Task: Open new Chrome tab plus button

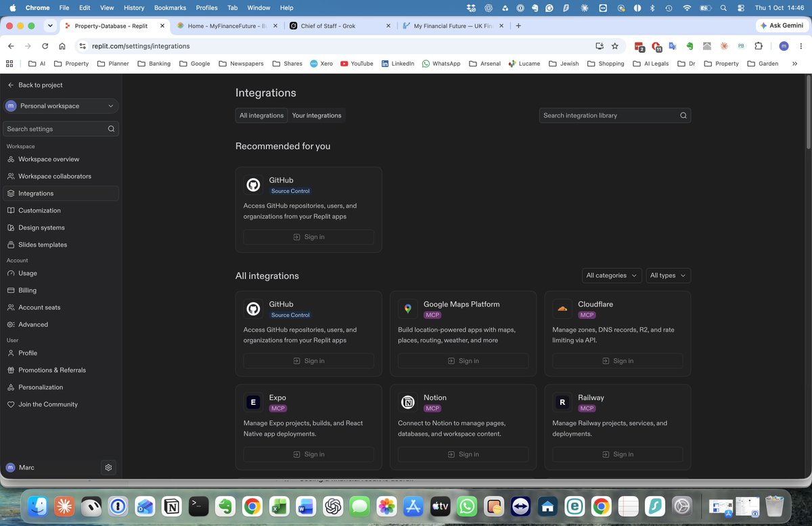Action: pos(518,26)
